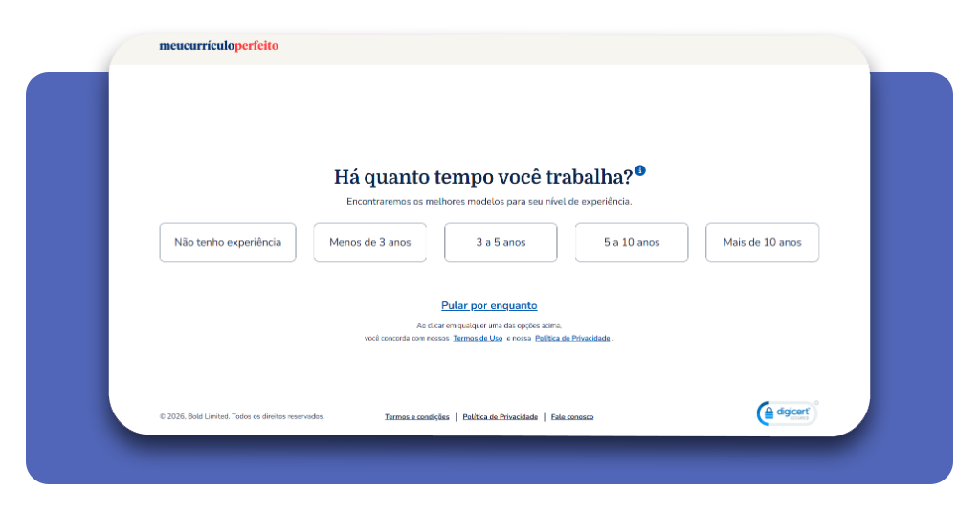Choose the 'Menos de 3 anos' option

(x=370, y=242)
